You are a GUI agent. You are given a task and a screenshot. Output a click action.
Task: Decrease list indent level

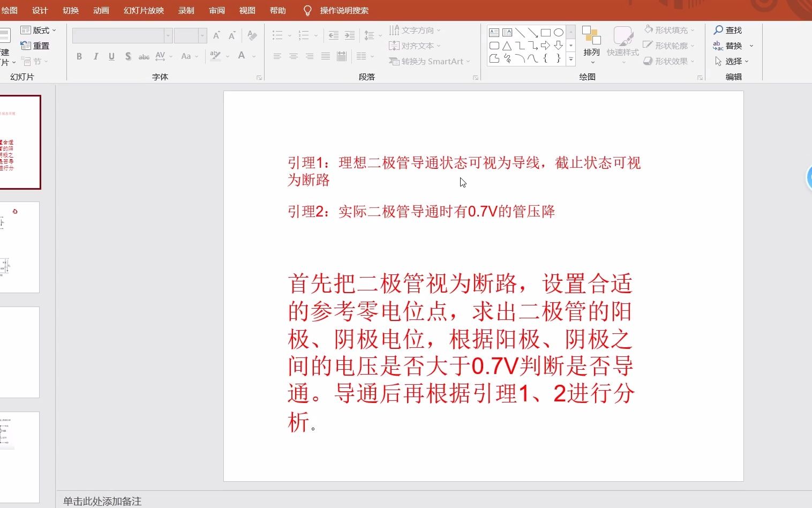tap(333, 36)
